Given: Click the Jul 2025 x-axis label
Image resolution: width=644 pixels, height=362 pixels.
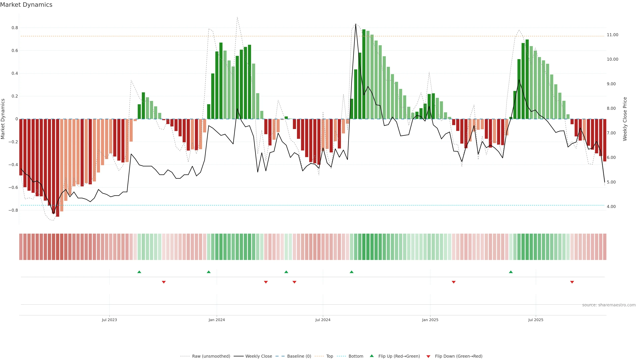Looking at the screenshot, I should click(535, 320).
